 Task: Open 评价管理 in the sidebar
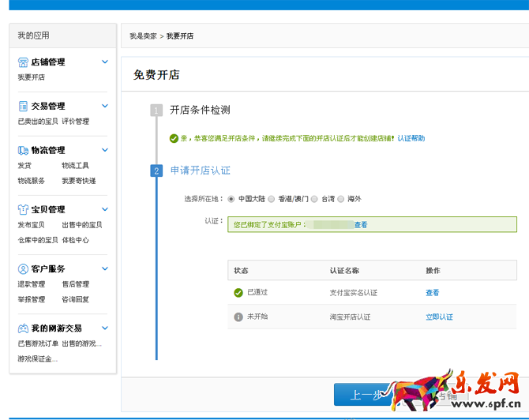click(76, 122)
